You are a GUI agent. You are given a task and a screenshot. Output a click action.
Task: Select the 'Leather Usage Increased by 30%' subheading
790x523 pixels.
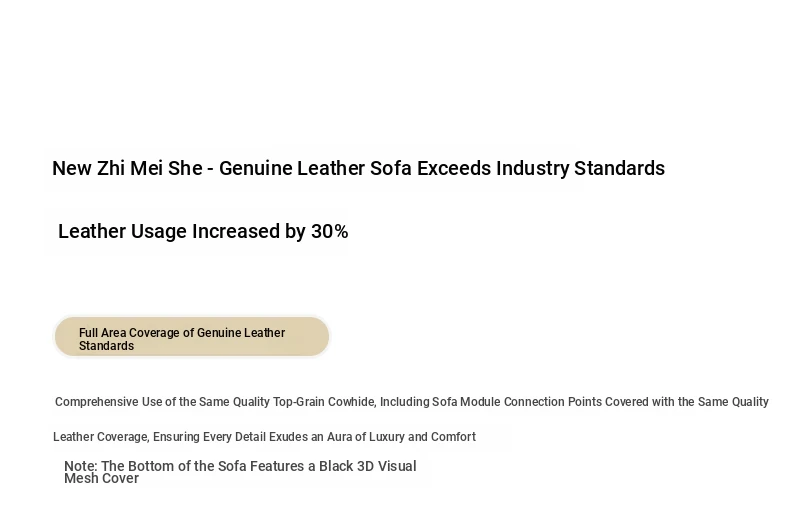203,232
